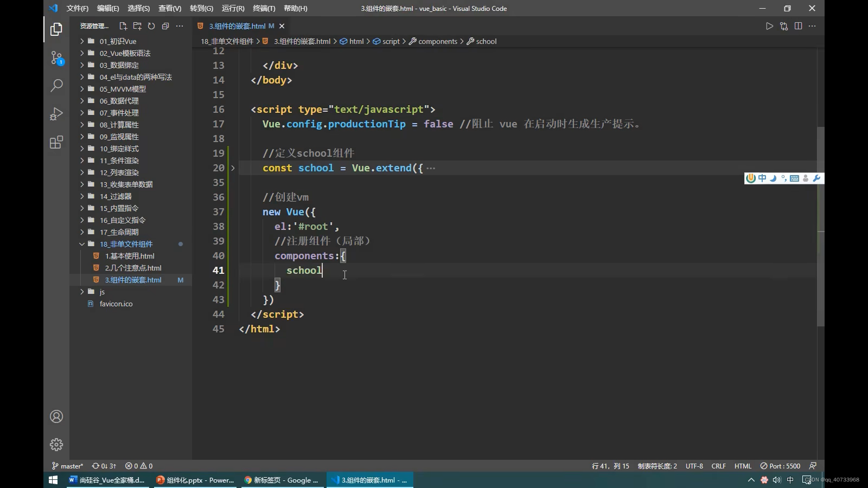This screenshot has height=488, width=868.
Task: Open the Extensions view icon
Action: 56,142
